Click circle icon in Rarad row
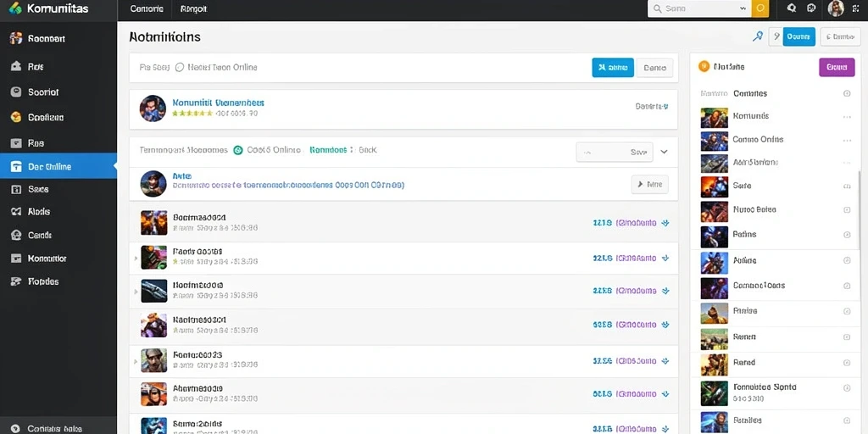The width and height of the screenshot is (868, 434). tap(847, 363)
